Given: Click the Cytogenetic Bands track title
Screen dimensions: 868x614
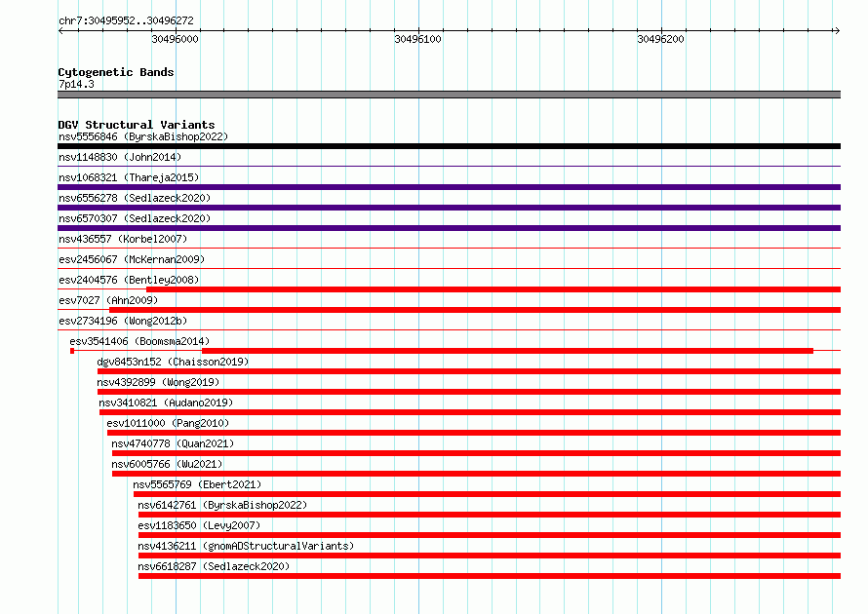Looking at the screenshot, I should pyautogui.click(x=116, y=72).
